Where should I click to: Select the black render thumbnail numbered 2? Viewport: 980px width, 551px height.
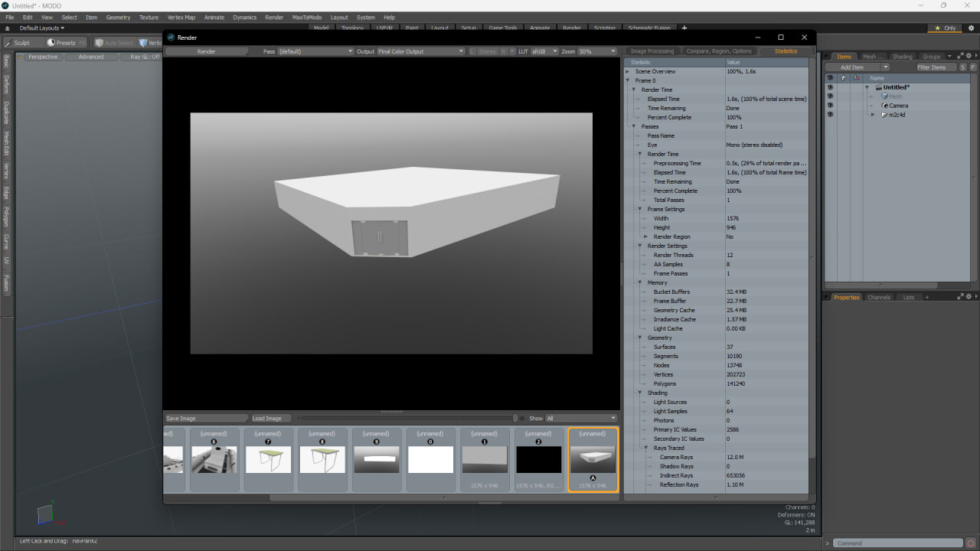tap(538, 459)
